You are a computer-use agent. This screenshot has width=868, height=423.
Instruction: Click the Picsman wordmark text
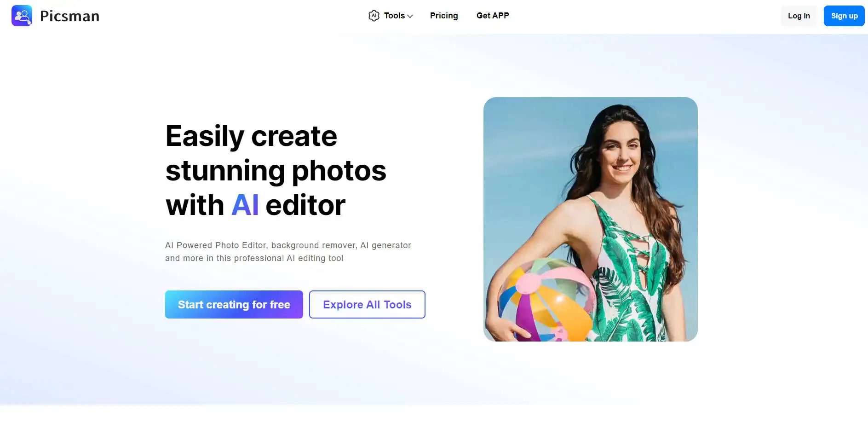click(x=70, y=16)
